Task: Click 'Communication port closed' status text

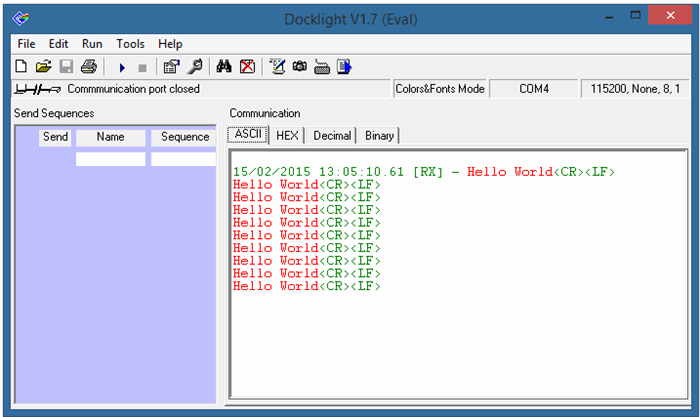Action: pyautogui.click(x=133, y=89)
